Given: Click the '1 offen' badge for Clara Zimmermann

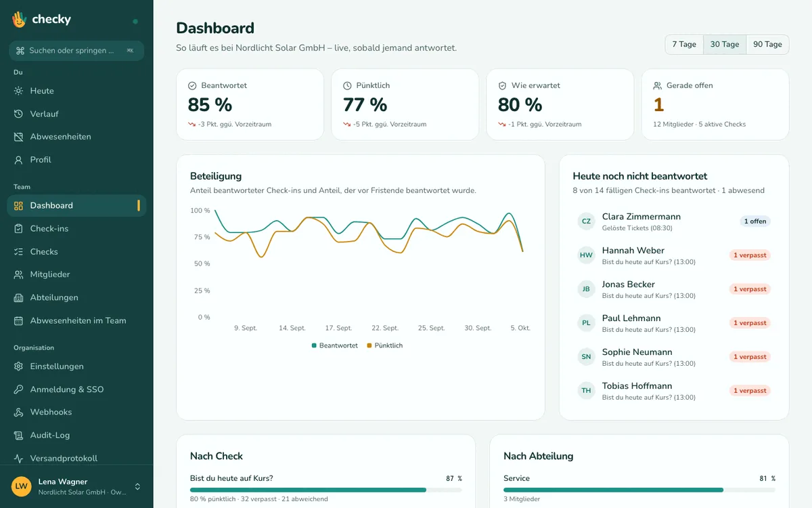Looking at the screenshot, I should tap(755, 221).
